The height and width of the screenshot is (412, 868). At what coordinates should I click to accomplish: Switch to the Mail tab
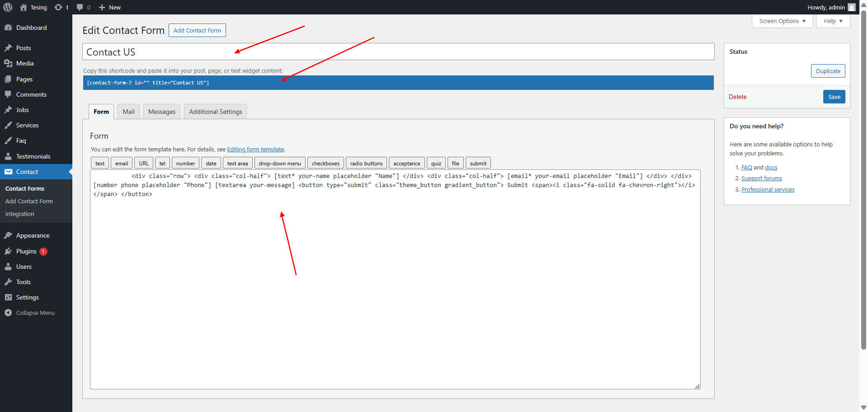click(x=128, y=112)
